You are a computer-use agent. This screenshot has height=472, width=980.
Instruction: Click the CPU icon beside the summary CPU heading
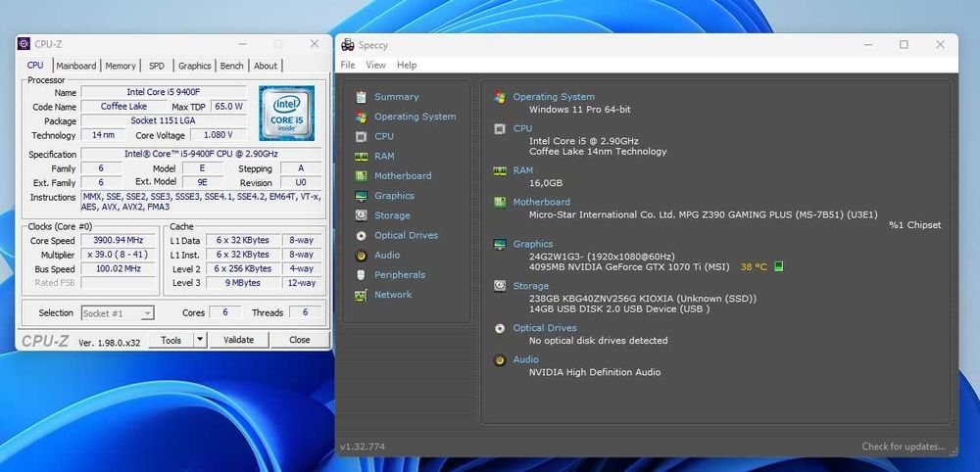pyautogui.click(x=500, y=128)
